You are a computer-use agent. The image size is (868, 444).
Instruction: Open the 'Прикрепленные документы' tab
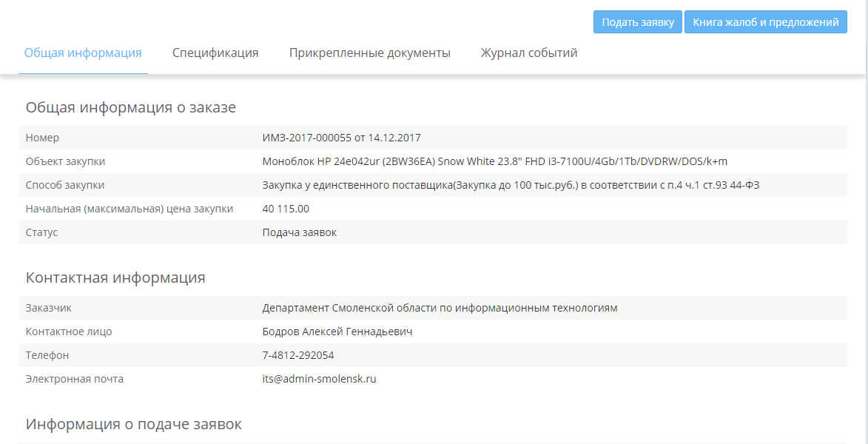coord(369,53)
